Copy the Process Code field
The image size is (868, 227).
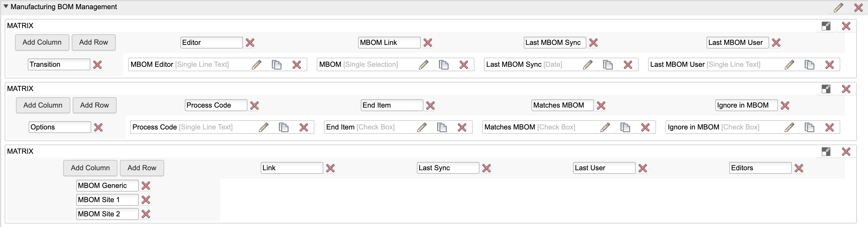click(284, 127)
